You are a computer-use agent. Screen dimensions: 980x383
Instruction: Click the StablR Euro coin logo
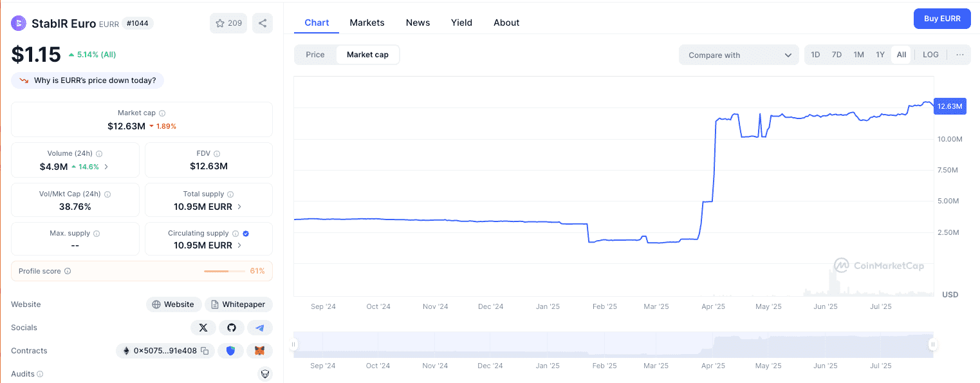point(19,23)
